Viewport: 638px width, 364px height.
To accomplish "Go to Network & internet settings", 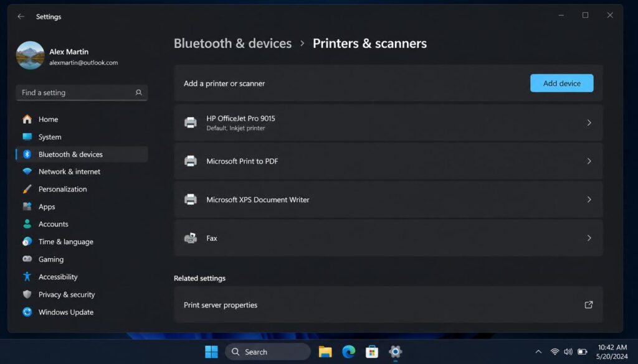I will [x=82, y=172].
